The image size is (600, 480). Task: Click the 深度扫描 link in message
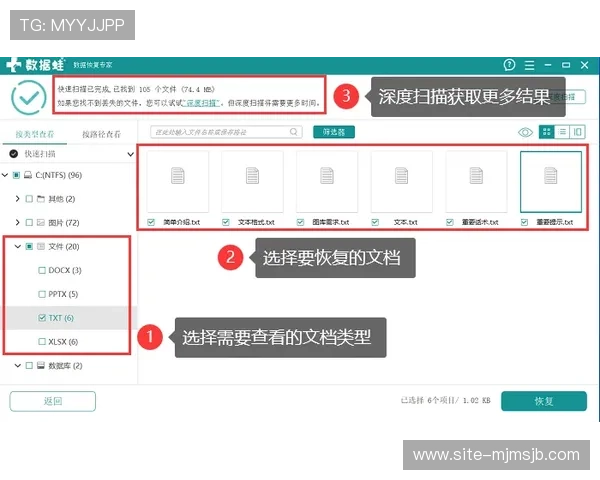pyautogui.click(x=201, y=103)
